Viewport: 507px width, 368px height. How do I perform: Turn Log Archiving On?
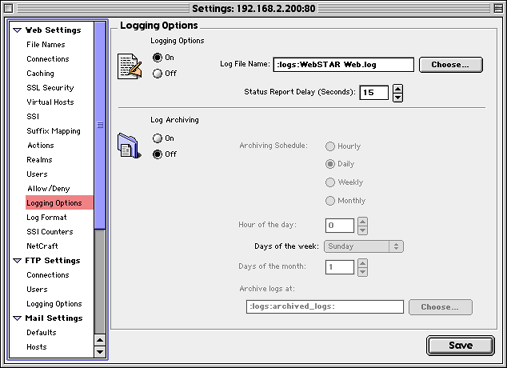[x=157, y=138]
